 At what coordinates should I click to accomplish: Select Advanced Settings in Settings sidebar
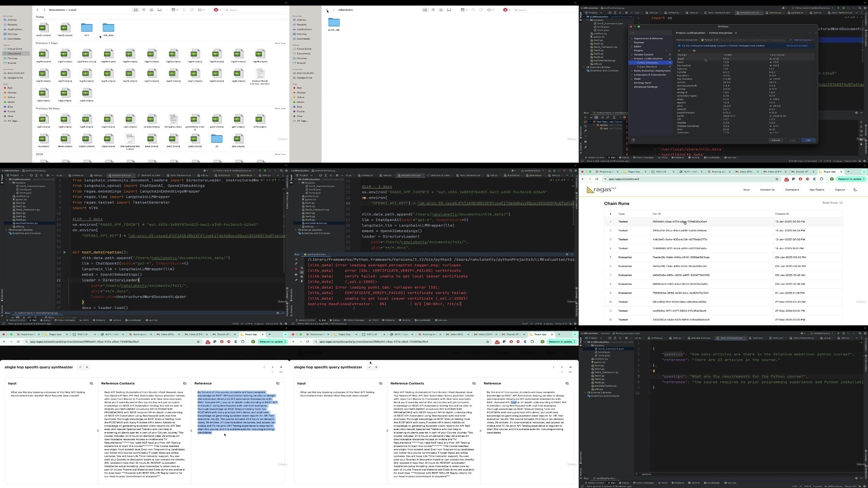coord(645,87)
